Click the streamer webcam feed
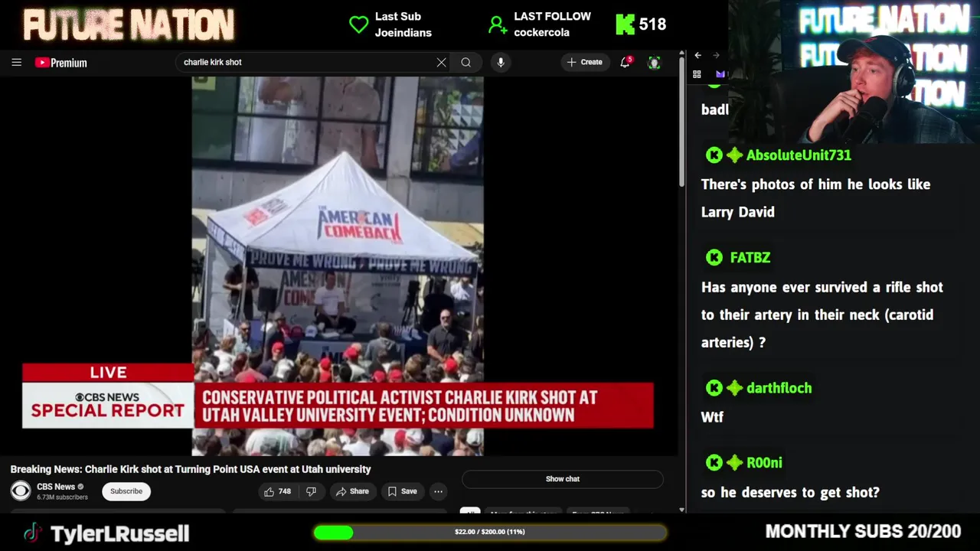The image size is (980, 551). tap(854, 73)
